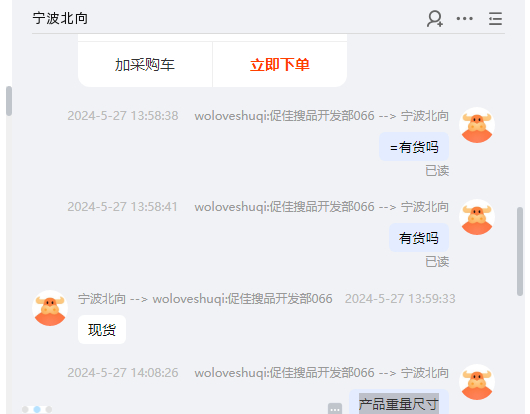Click avatar next to the 13:58:41 message

(x=477, y=217)
